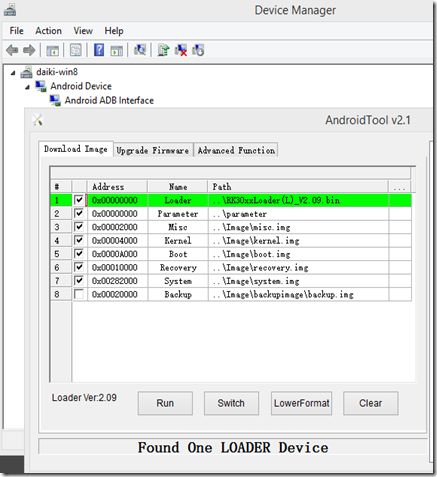Click the 'Loader Ver:2.09' label
This screenshot has width=437, height=477.
(84, 398)
